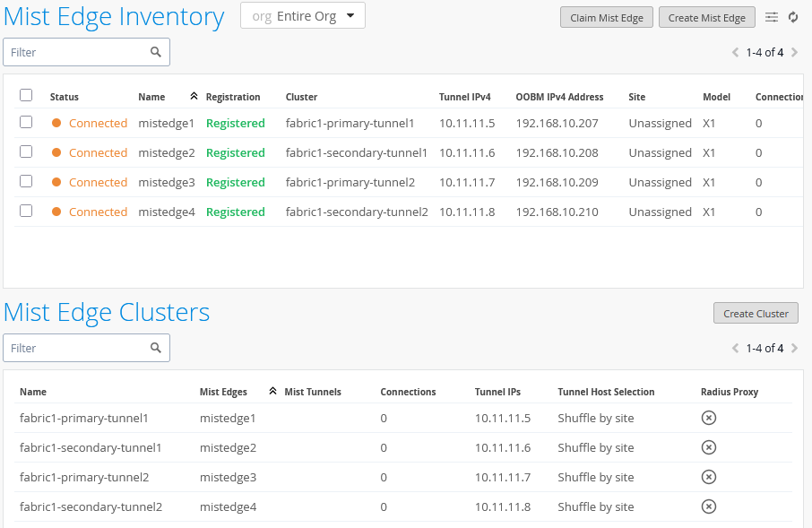Click Radius Proxy icon for fabric1-primary-tunnel1

pos(708,418)
